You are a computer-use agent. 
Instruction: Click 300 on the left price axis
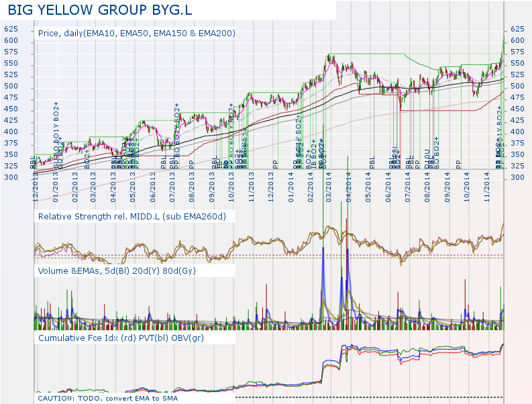coord(11,177)
